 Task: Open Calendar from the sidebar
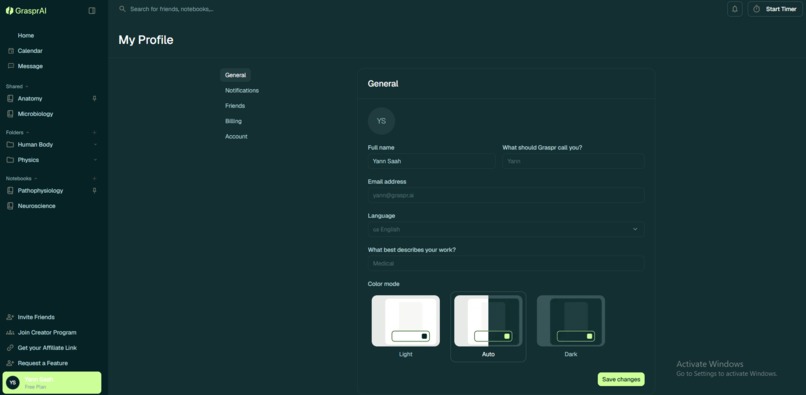click(x=30, y=51)
